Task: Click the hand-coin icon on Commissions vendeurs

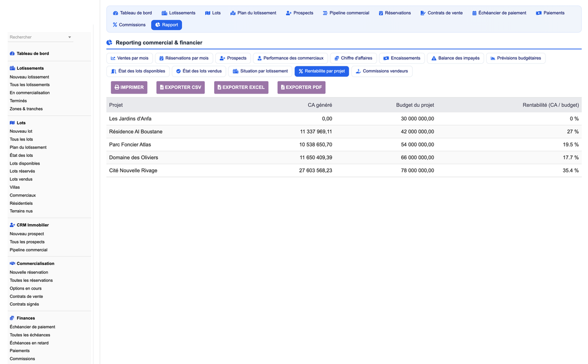Action: 358,71
